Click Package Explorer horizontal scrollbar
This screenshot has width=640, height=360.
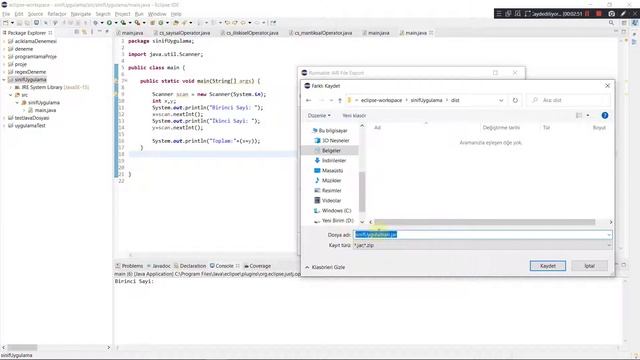(22, 347)
